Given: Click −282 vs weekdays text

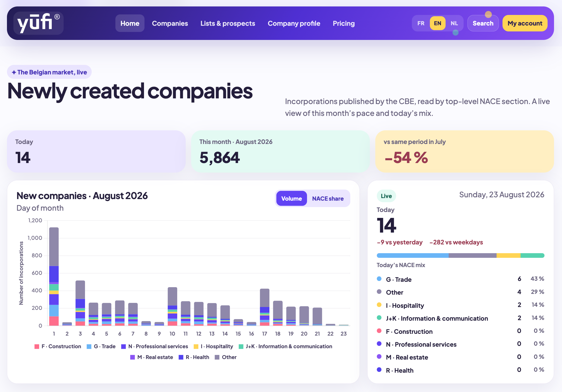Looking at the screenshot, I should [456, 242].
